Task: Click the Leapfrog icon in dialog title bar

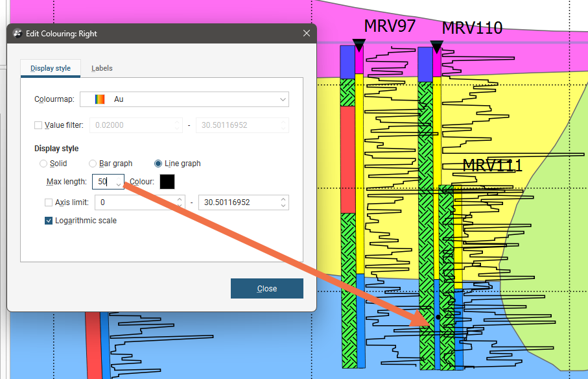Action: [17, 34]
